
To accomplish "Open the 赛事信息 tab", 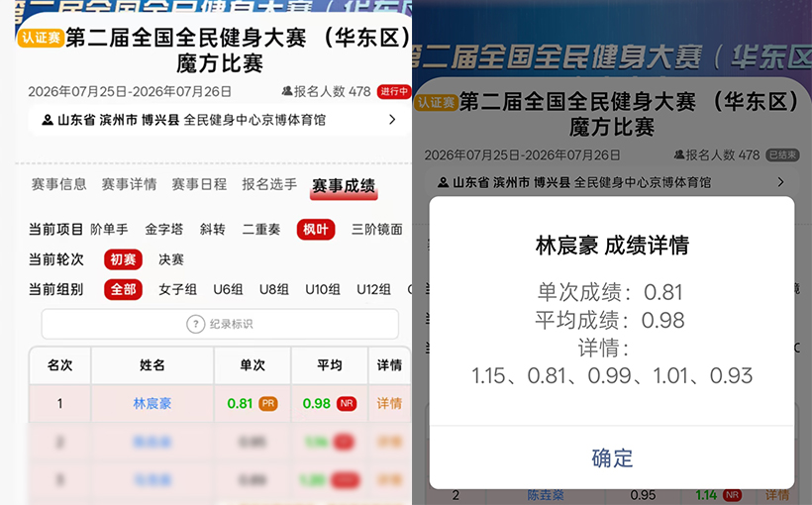I will click(x=59, y=184).
